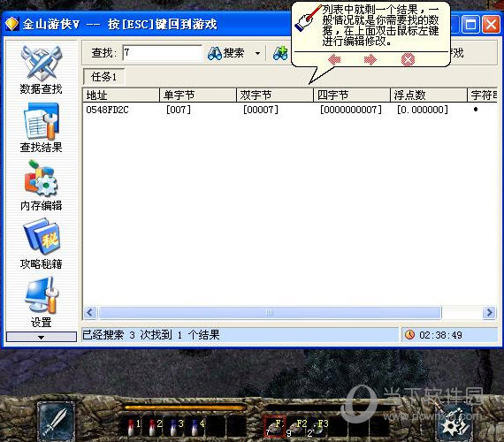Click the 浮点数 column header
The height and width of the screenshot is (442, 504).
[x=429, y=95]
